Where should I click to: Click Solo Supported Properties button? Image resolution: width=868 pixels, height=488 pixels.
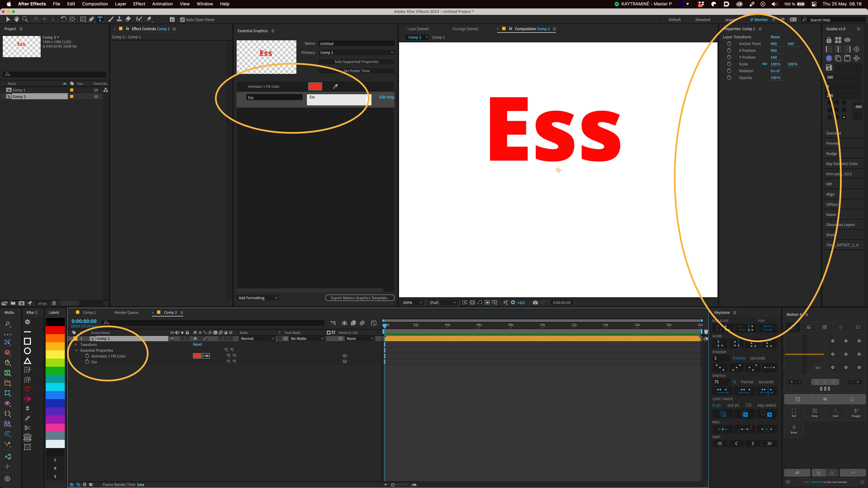click(356, 62)
